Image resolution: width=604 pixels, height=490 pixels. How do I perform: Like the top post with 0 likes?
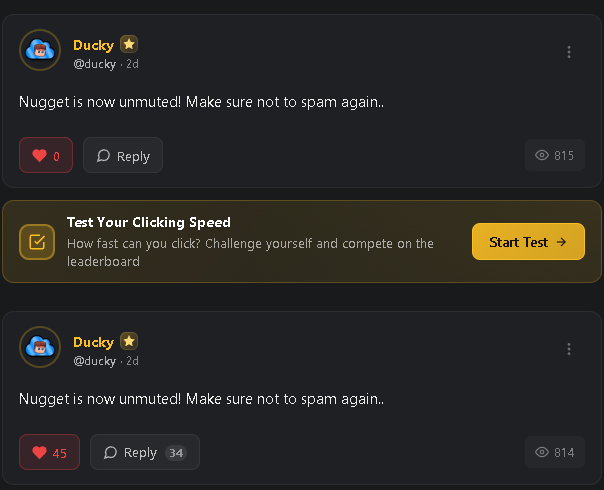(45, 155)
